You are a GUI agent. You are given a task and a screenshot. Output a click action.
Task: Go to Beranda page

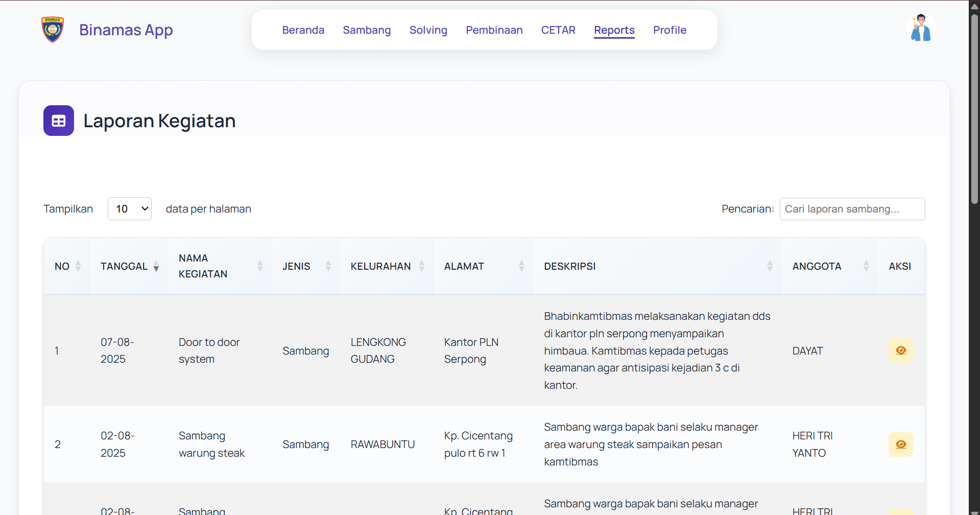(303, 30)
